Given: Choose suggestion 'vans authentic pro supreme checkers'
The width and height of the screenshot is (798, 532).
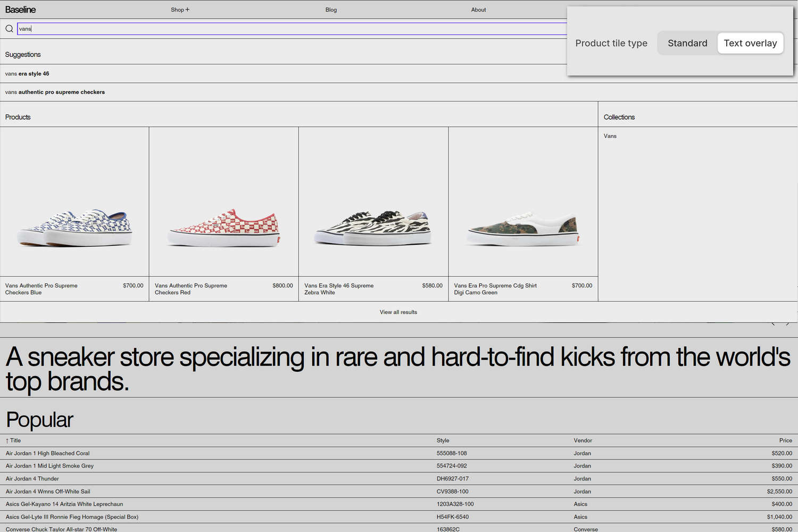Looking at the screenshot, I should [x=55, y=92].
